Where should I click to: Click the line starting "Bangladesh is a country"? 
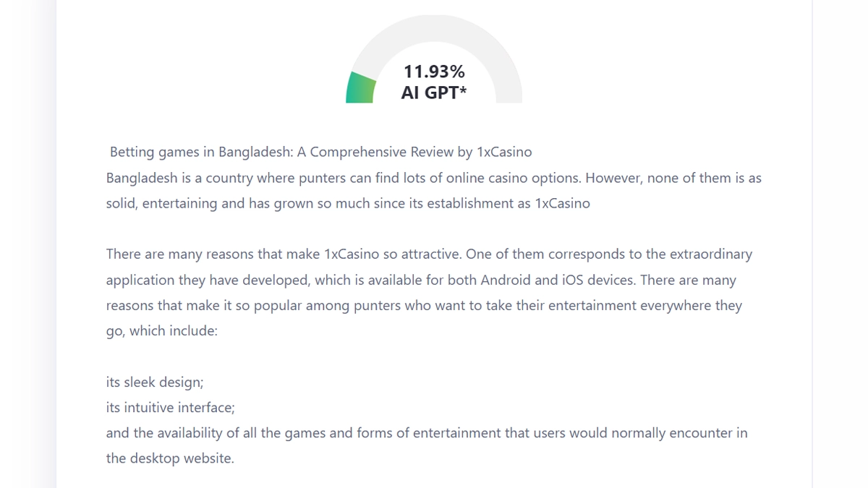pyautogui.click(x=433, y=178)
